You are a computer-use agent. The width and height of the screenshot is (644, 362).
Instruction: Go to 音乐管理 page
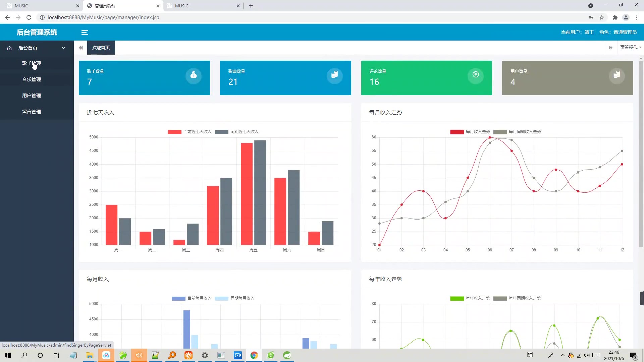pyautogui.click(x=32, y=79)
